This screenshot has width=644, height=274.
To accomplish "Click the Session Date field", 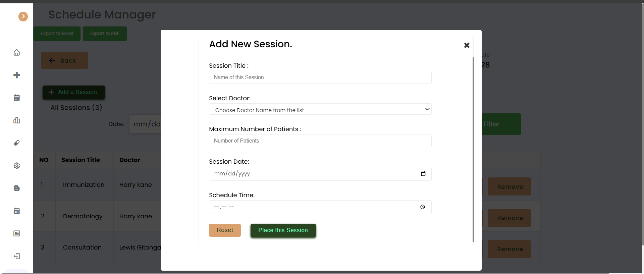I will 320,174.
